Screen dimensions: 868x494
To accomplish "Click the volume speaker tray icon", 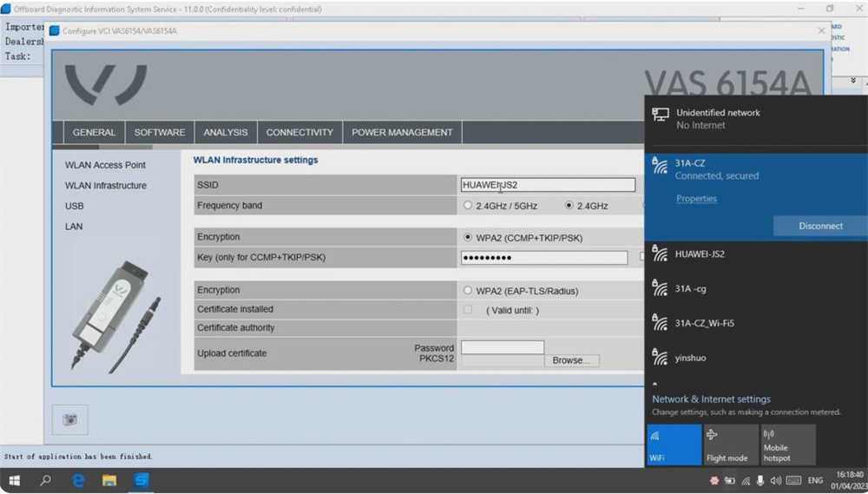I will tap(775, 481).
